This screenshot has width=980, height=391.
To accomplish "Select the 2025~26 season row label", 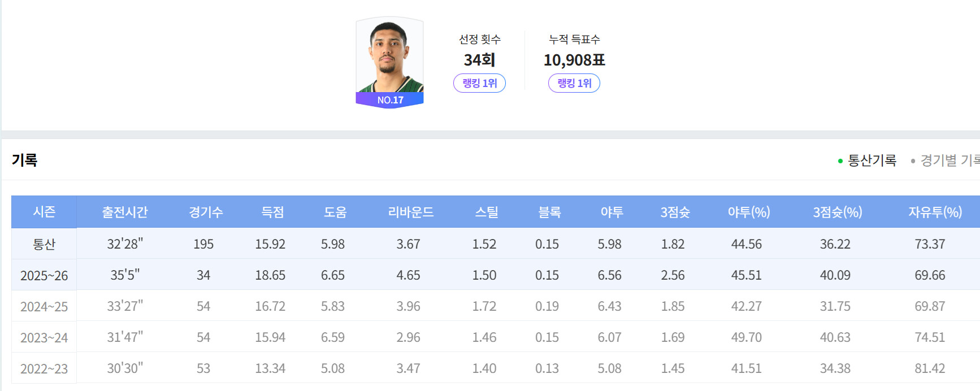I will tap(44, 275).
